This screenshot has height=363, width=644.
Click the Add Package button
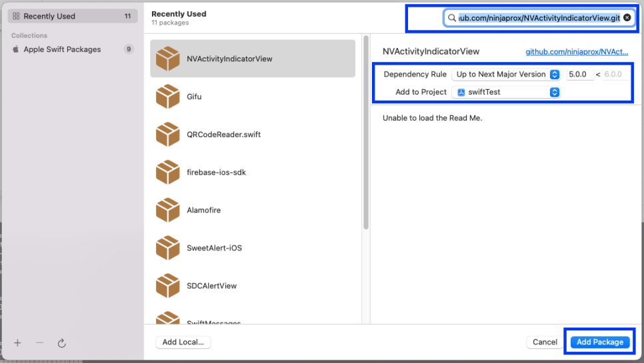pyautogui.click(x=599, y=342)
